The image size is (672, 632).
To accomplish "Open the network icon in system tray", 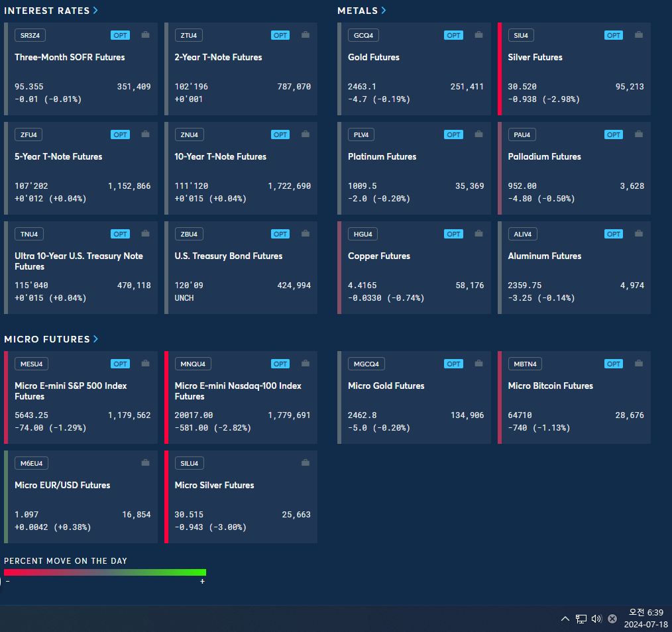I will pyautogui.click(x=581, y=619).
